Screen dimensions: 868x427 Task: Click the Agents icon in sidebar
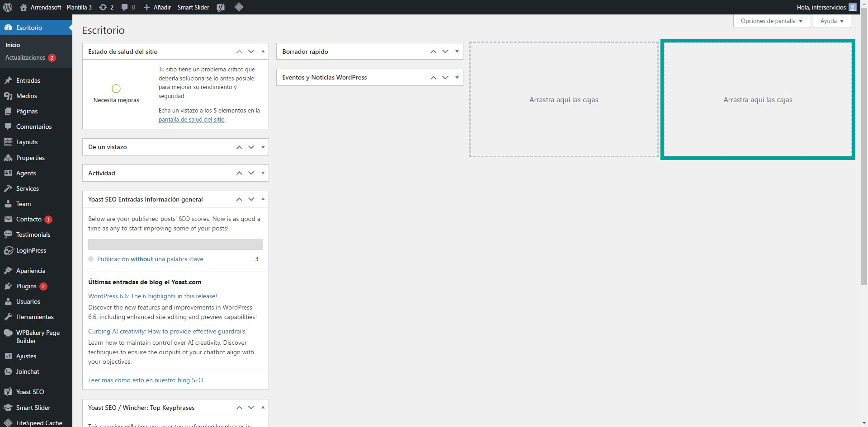pos(8,173)
